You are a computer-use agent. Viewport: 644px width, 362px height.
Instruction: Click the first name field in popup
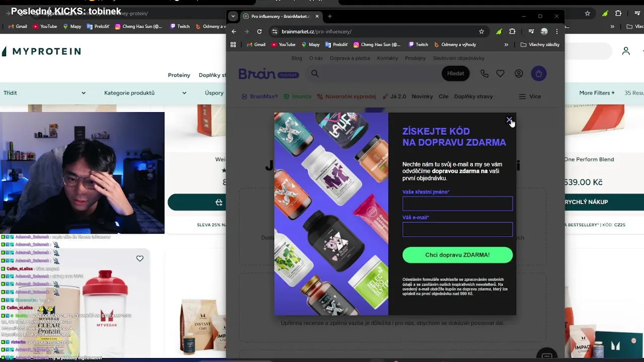tap(457, 204)
